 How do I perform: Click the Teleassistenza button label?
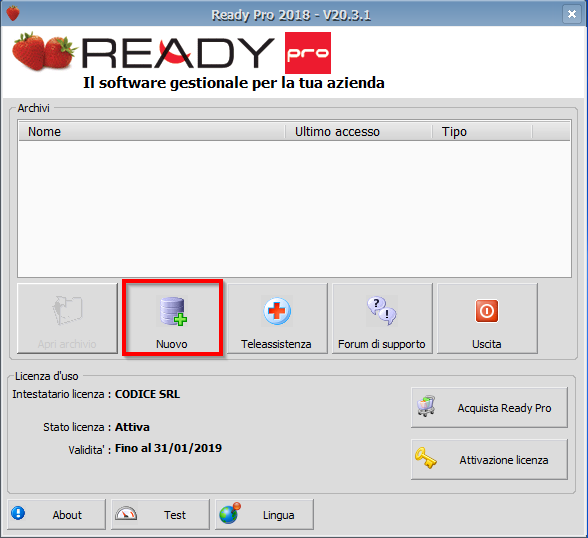[276, 344]
